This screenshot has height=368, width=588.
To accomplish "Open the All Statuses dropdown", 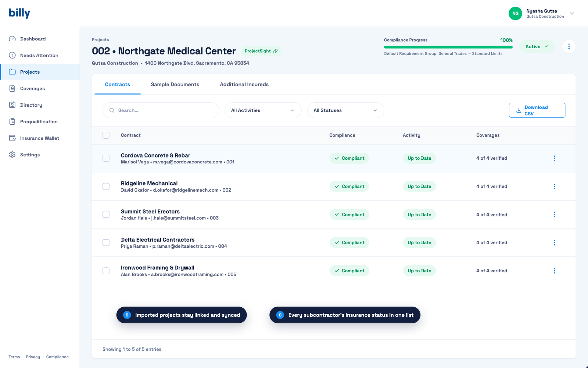I will (345, 110).
